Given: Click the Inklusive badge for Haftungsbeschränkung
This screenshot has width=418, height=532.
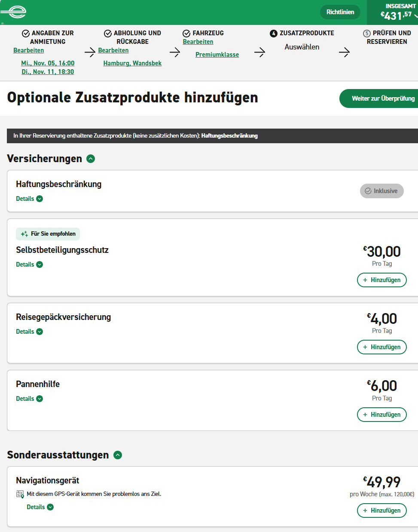Looking at the screenshot, I should click(x=381, y=191).
